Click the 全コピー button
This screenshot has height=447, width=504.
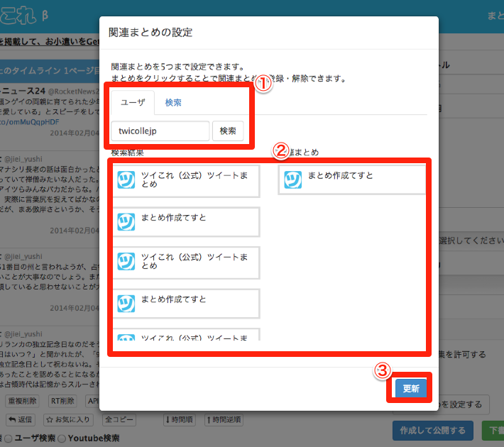pyautogui.click(x=119, y=420)
